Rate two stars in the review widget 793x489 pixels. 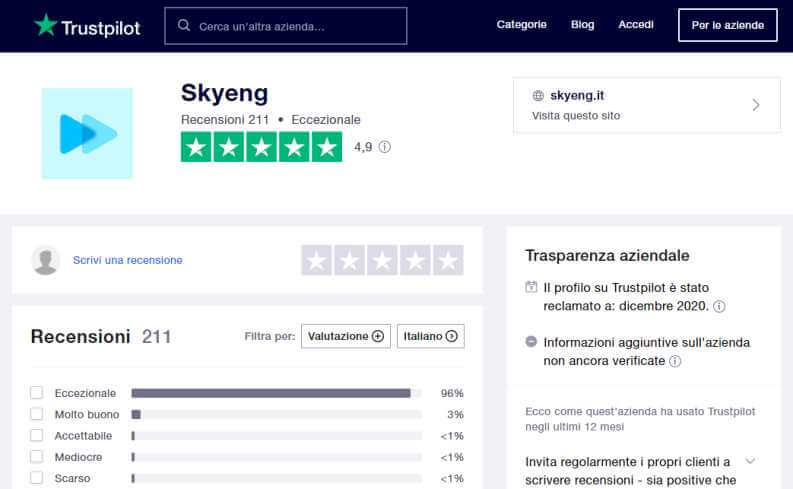click(349, 260)
